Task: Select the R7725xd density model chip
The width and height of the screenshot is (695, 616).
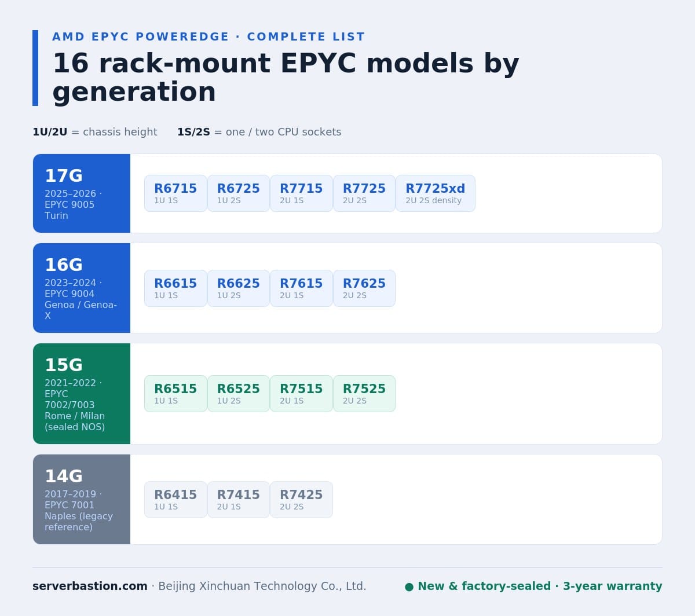Action: (436, 193)
